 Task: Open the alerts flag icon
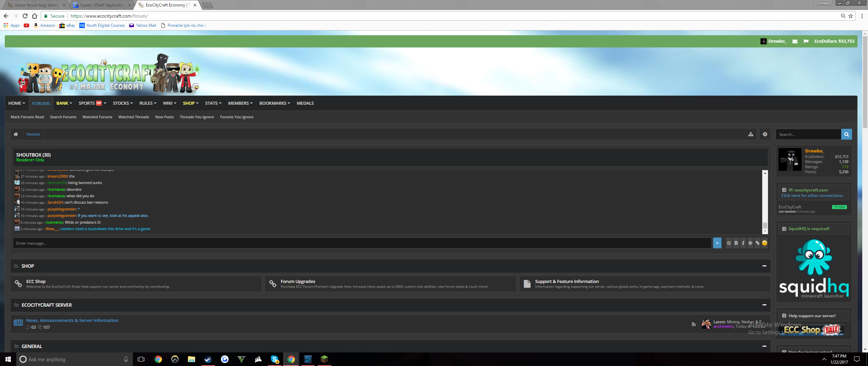806,41
